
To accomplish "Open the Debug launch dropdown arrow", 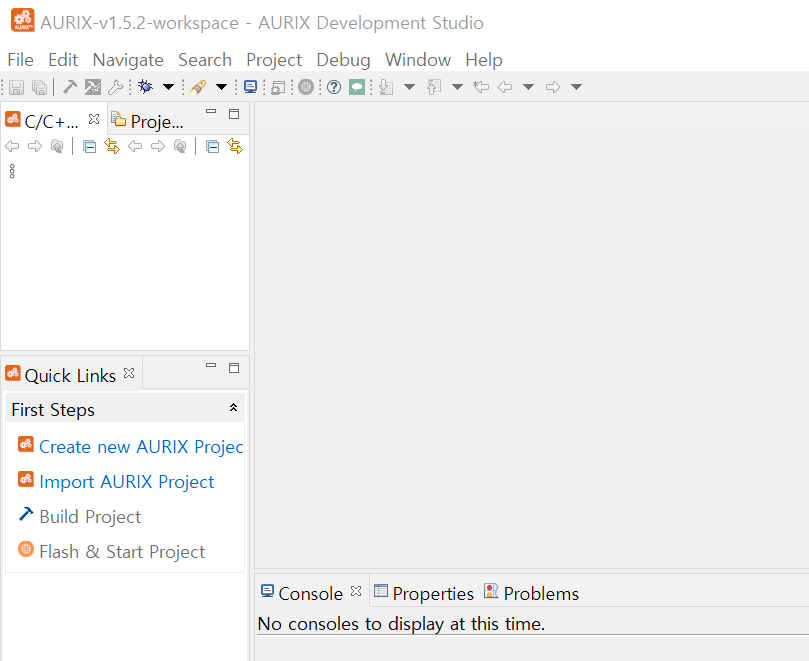I will 168,87.
